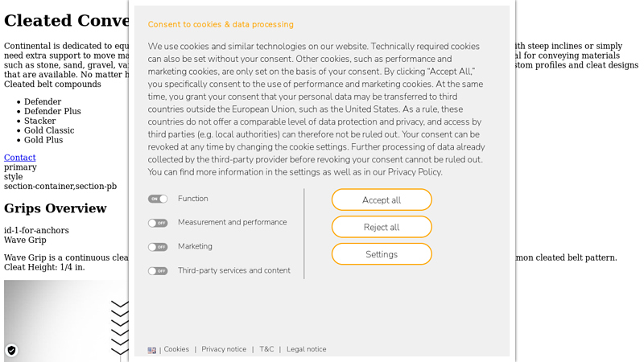This screenshot has width=644, height=362.
Task: Click the Reject all button
Action: [x=382, y=227]
